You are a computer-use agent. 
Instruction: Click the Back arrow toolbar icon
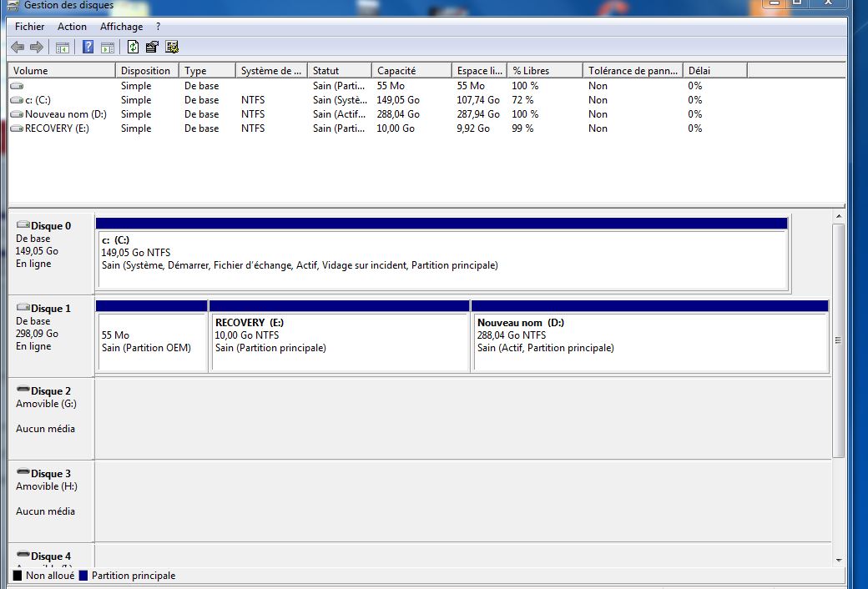[18, 47]
